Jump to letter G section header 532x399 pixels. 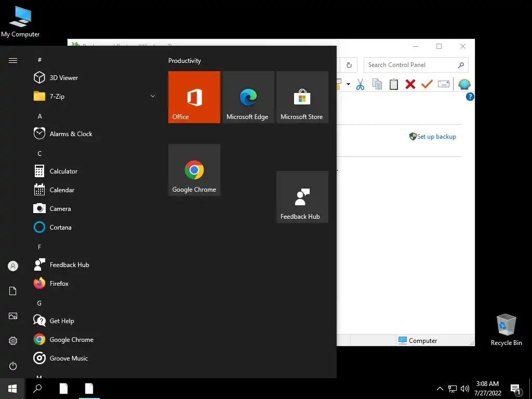pyautogui.click(x=39, y=303)
